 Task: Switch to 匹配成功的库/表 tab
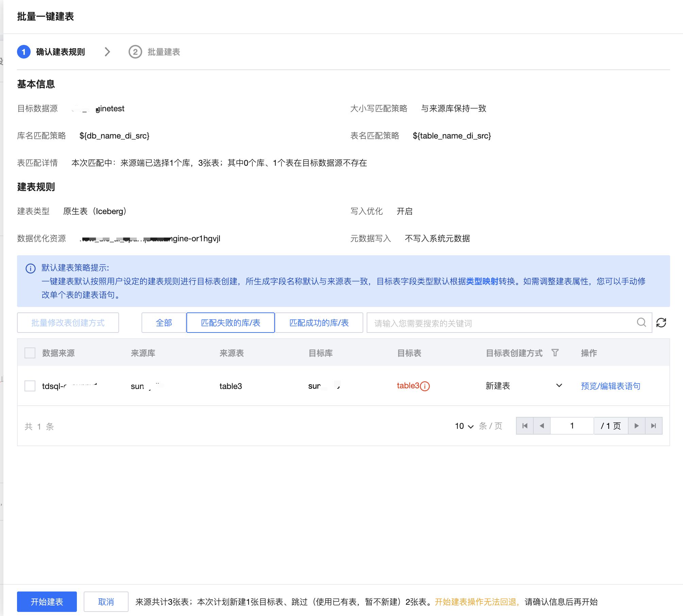[x=319, y=323]
